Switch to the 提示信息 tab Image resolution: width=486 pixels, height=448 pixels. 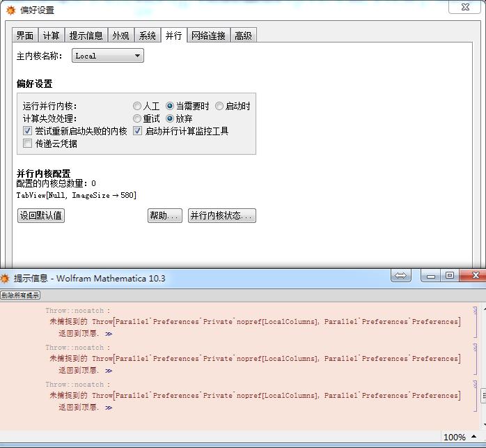pos(86,36)
